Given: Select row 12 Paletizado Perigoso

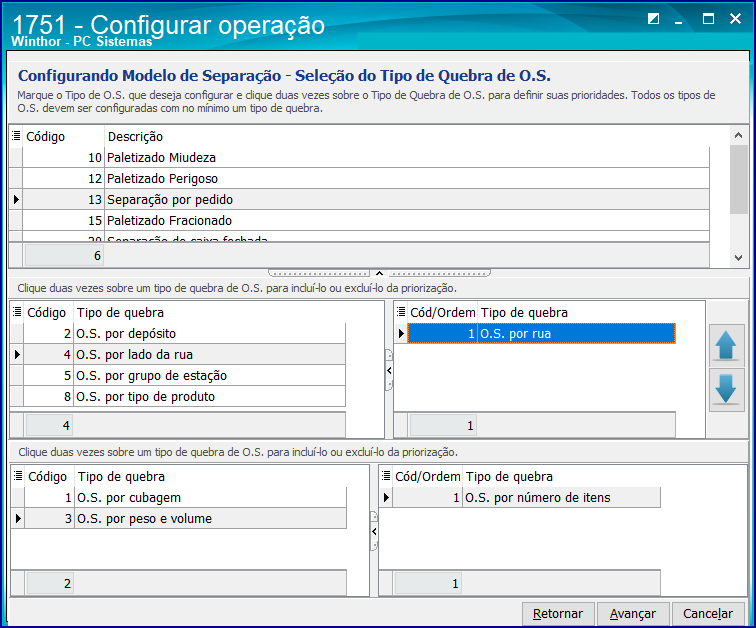Looking at the screenshot, I should pos(366,179).
